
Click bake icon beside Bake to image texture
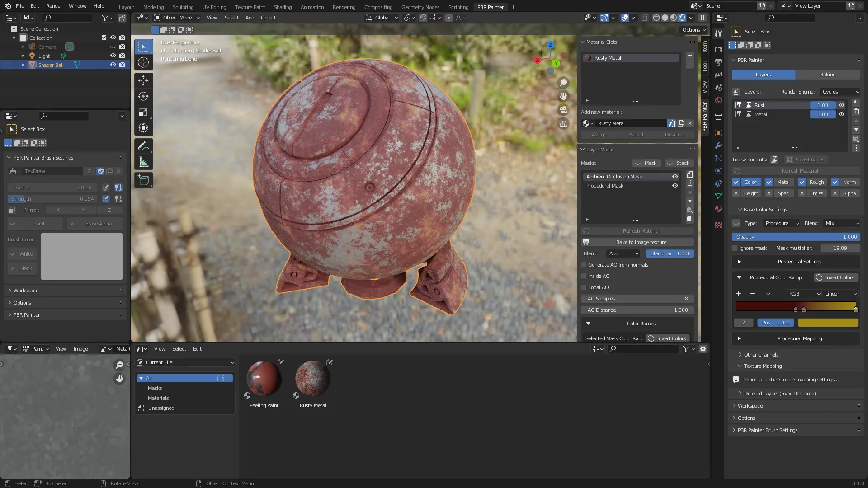[x=586, y=242]
